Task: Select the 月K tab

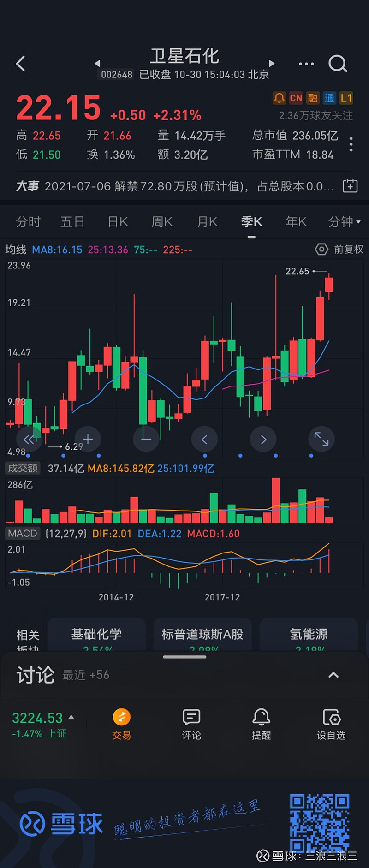Action: coord(207,222)
